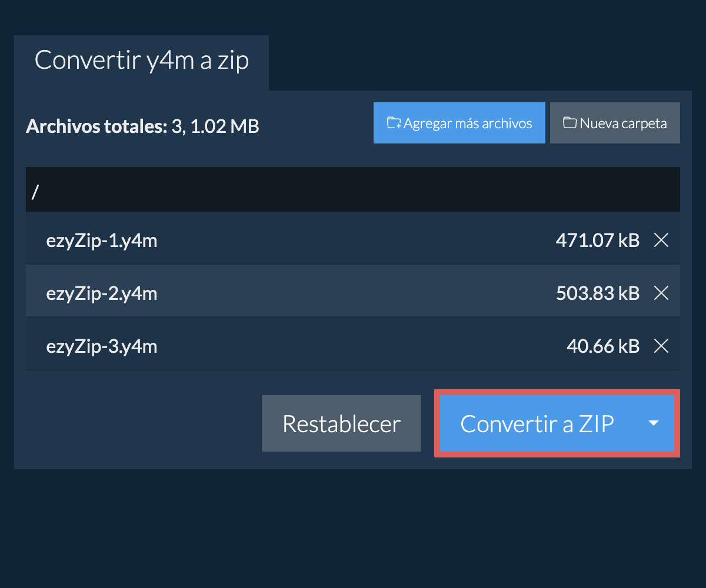Click the 471.07 kB file size
This screenshot has width=706, height=588.
pyautogui.click(x=597, y=240)
